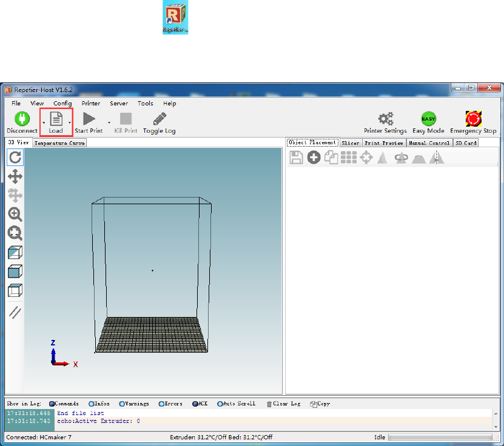
Task: Open the Help menu
Action: (169, 104)
